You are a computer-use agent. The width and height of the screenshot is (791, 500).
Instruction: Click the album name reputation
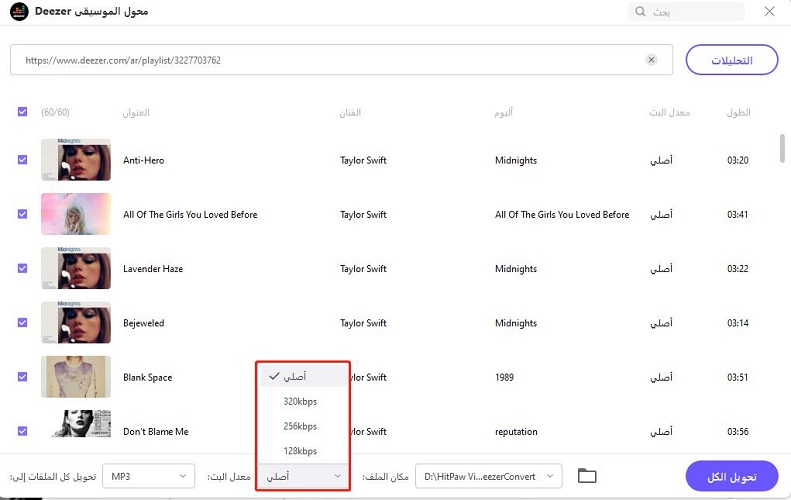click(516, 432)
